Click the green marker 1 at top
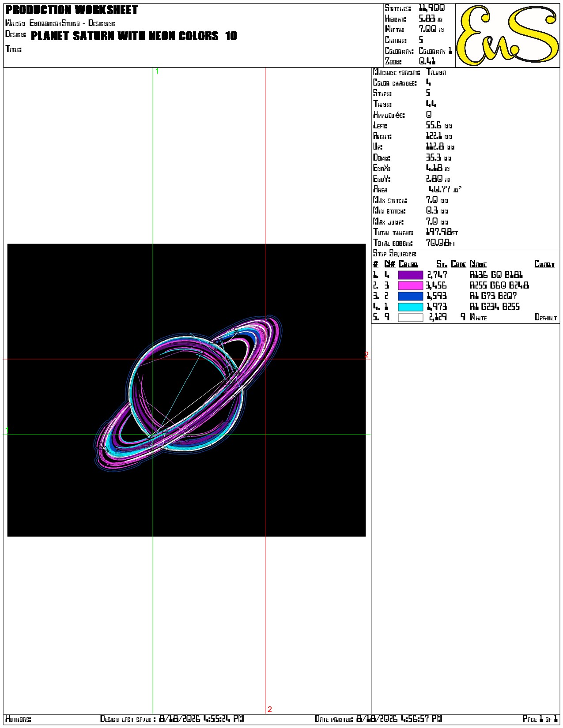The width and height of the screenshot is (563, 728). (157, 71)
